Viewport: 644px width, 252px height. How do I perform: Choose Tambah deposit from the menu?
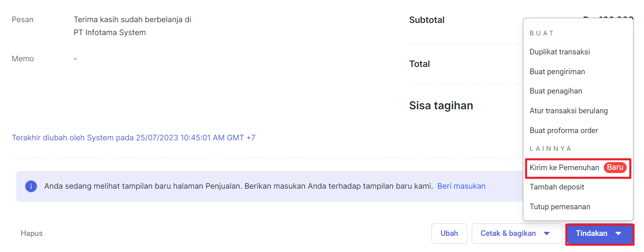[557, 187]
